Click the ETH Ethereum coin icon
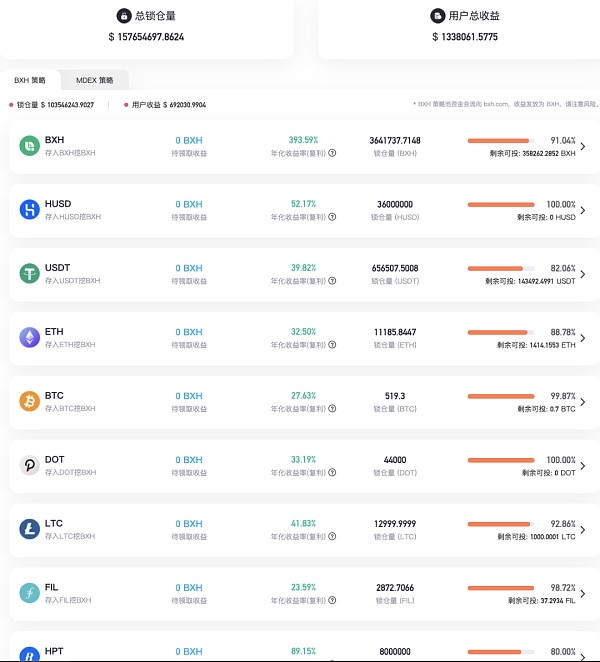600x662 pixels. coord(29,338)
